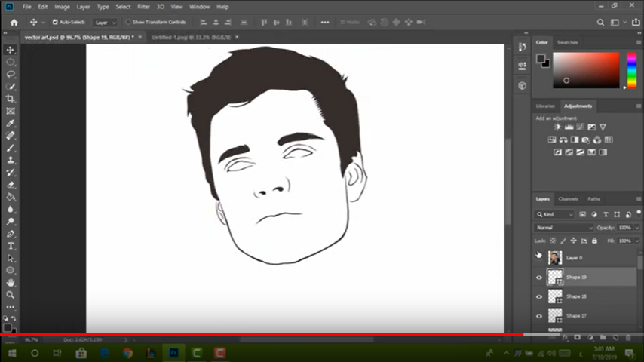Screen dimensions: 644x362
Task: Add a Brightness/Contrast adjustment
Action: [557, 127]
